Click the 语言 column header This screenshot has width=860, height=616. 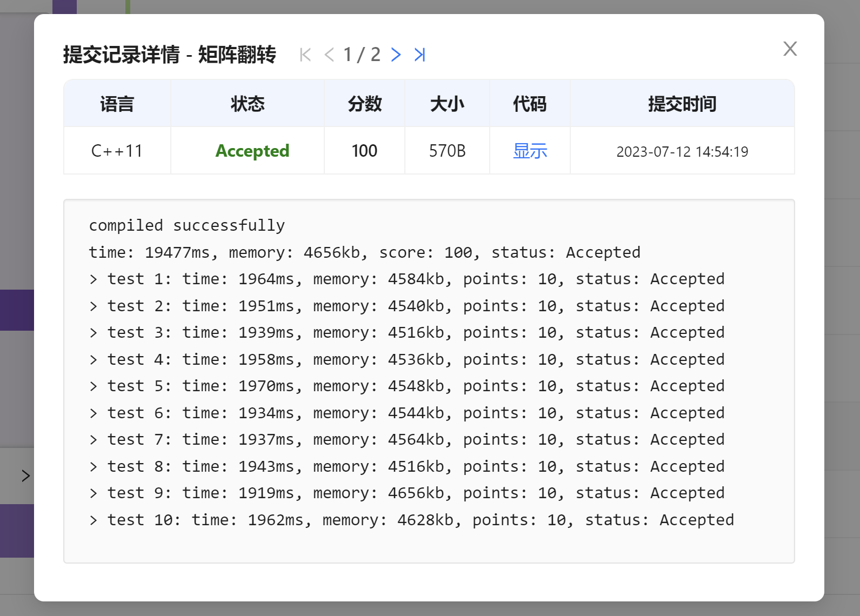tap(117, 104)
